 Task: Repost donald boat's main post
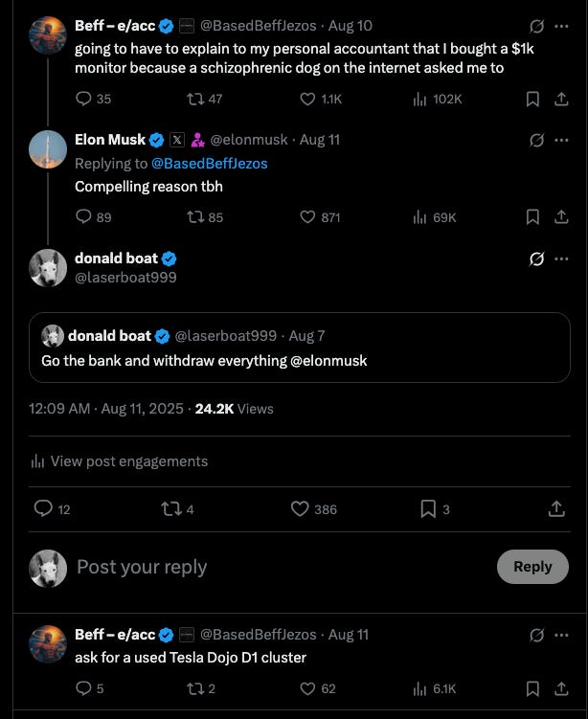click(171, 509)
